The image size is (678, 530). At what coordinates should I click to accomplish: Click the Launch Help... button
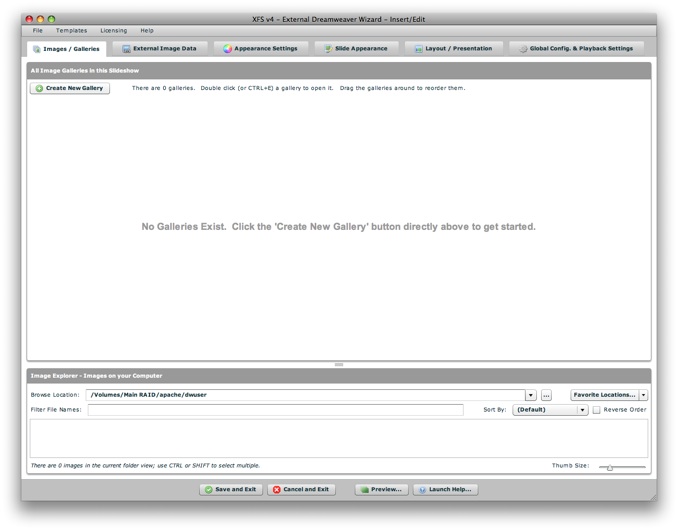[x=445, y=490]
